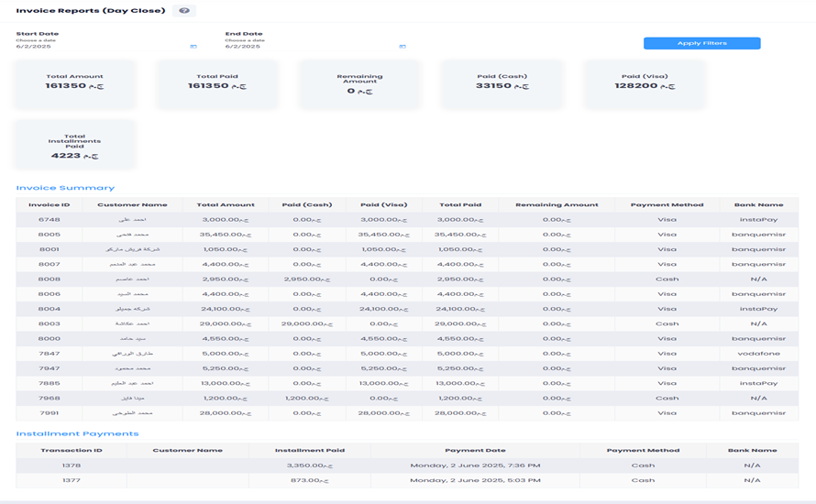Click the Installment Paid column header
The height and width of the screenshot is (504, 816).
tap(310, 451)
